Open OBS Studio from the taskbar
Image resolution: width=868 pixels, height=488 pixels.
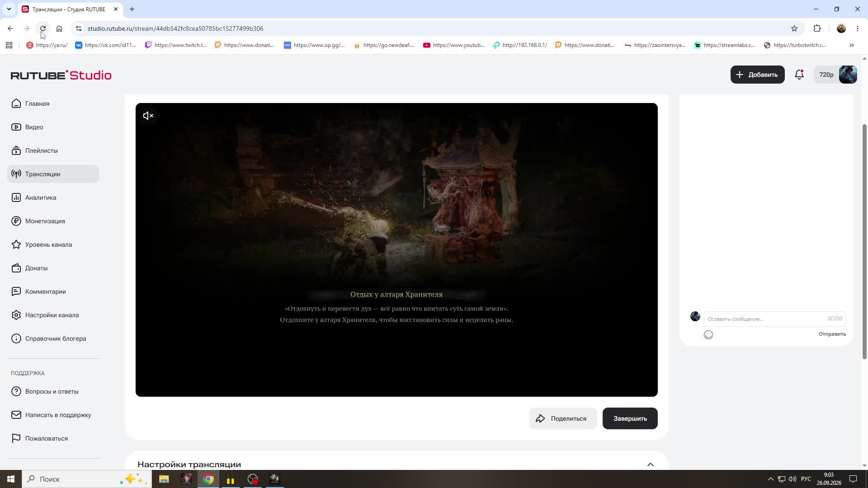click(253, 479)
